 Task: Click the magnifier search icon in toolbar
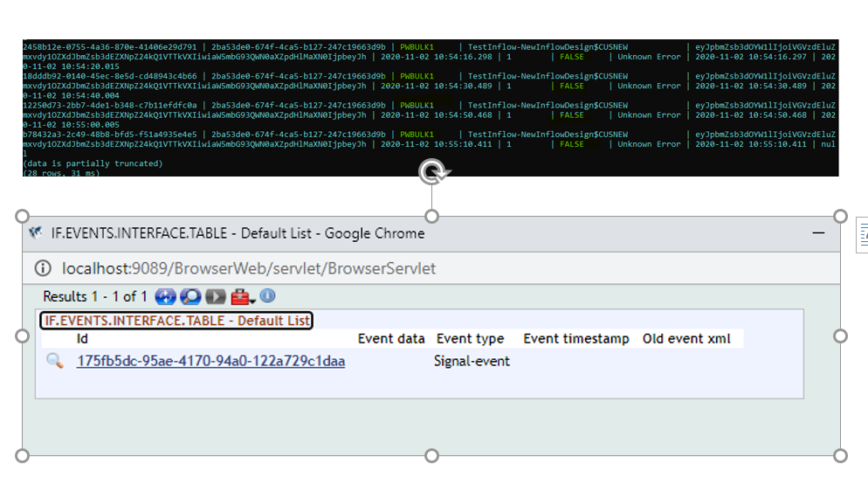(x=189, y=296)
